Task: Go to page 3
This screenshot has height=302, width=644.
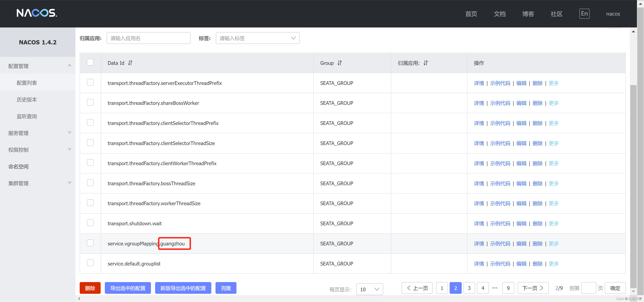Action: [x=469, y=288]
